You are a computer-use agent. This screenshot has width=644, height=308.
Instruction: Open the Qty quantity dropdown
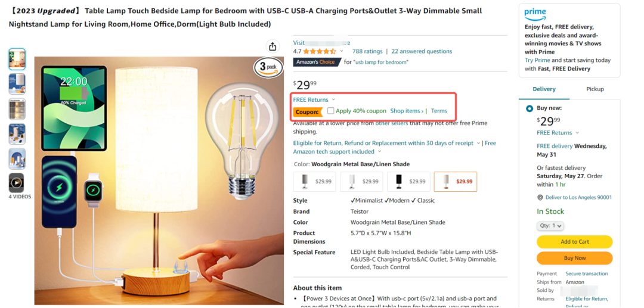pos(550,226)
